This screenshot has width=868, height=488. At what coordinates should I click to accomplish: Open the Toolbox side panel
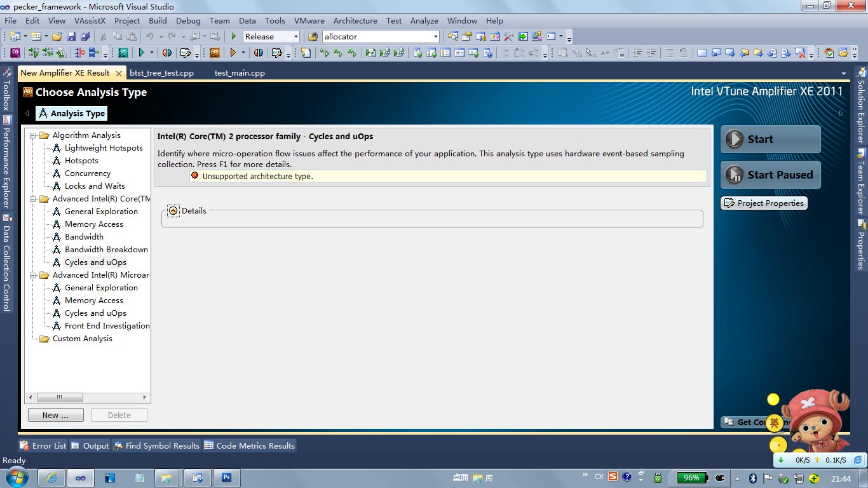point(7,91)
